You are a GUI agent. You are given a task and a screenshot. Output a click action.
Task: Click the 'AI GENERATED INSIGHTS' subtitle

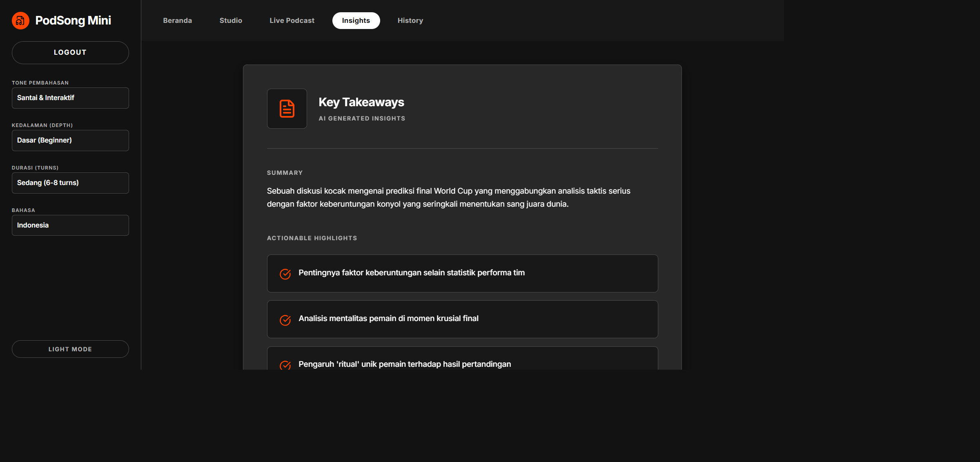point(362,118)
